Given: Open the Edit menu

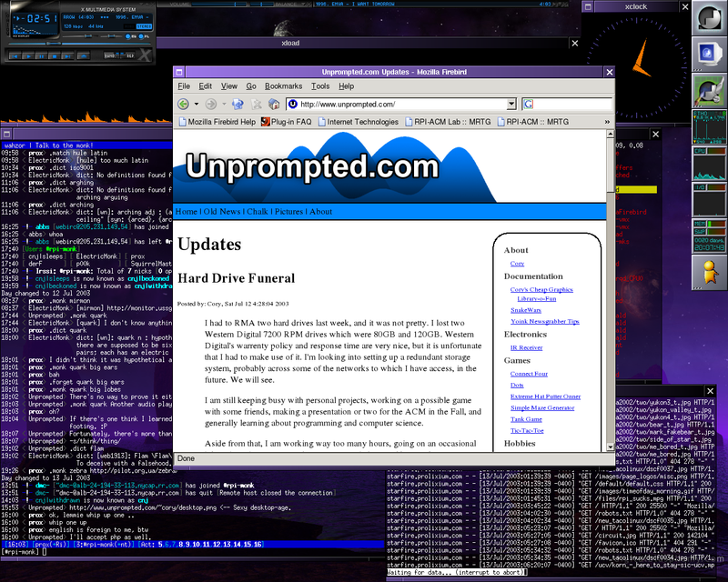Looking at the screenshot, I should [206, 85].
